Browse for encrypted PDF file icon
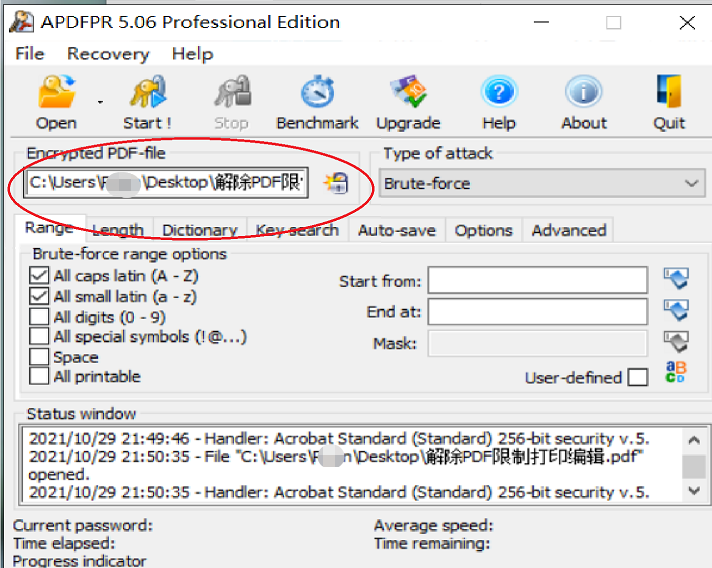712x568 pixels. click(x=336, y=183)
